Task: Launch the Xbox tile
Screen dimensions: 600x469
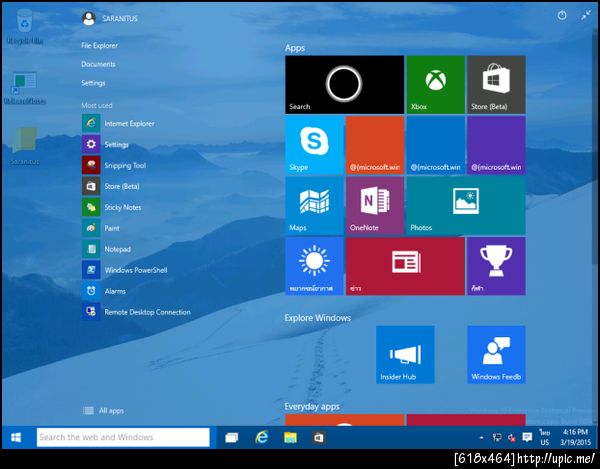Action: pyautogui.click(x=435, y=85)
